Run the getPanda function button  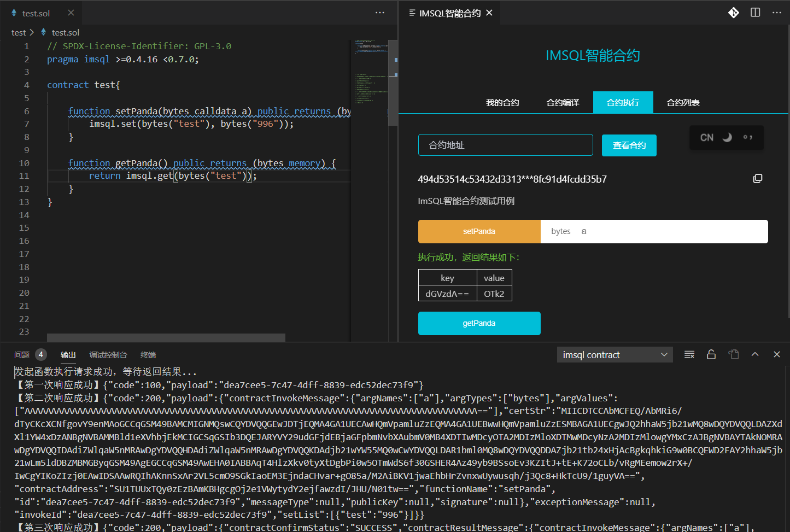(x=479, y=323)
